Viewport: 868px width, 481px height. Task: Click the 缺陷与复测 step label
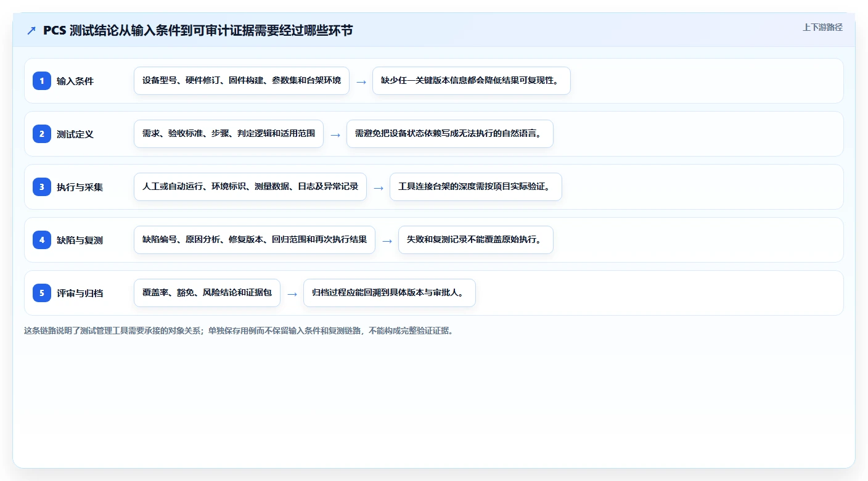[x=80, y=240]
